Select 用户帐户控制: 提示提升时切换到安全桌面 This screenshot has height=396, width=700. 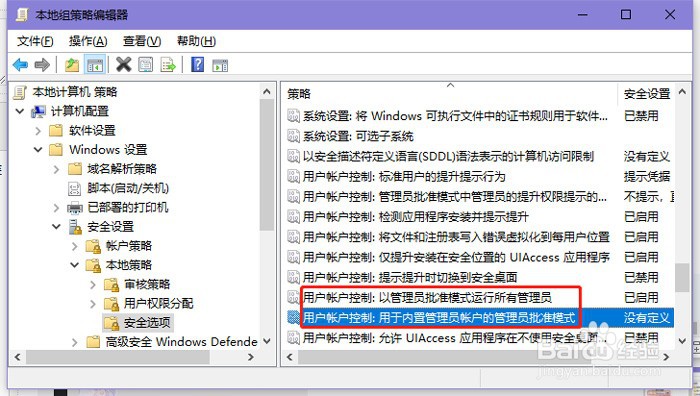pos(479,277)
